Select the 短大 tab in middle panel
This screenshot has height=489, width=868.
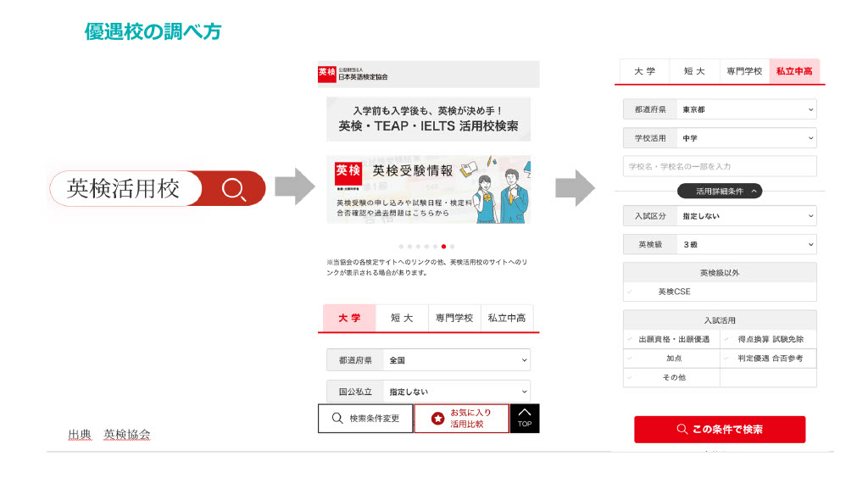coord(402,318)
